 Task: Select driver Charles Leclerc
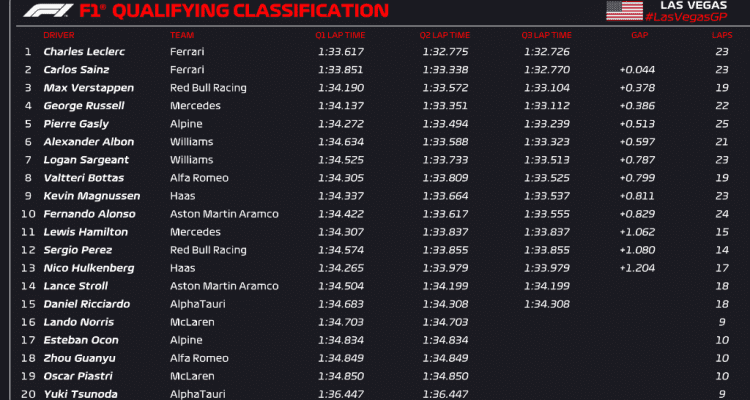84,52
